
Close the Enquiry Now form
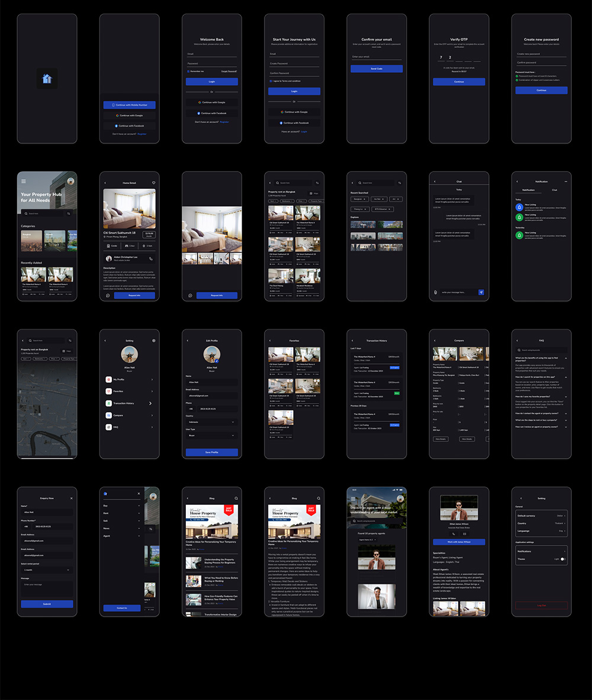pos(71,498)
